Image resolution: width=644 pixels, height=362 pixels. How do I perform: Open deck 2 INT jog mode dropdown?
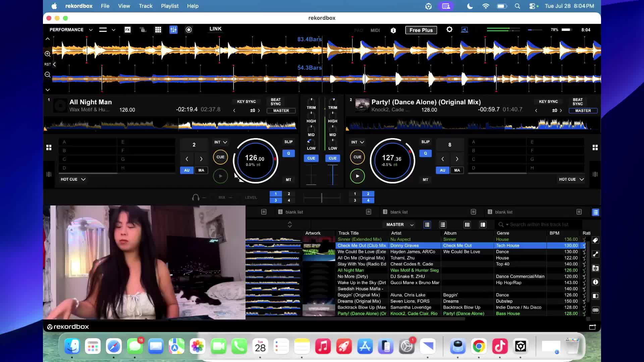(x=358, y=142)
